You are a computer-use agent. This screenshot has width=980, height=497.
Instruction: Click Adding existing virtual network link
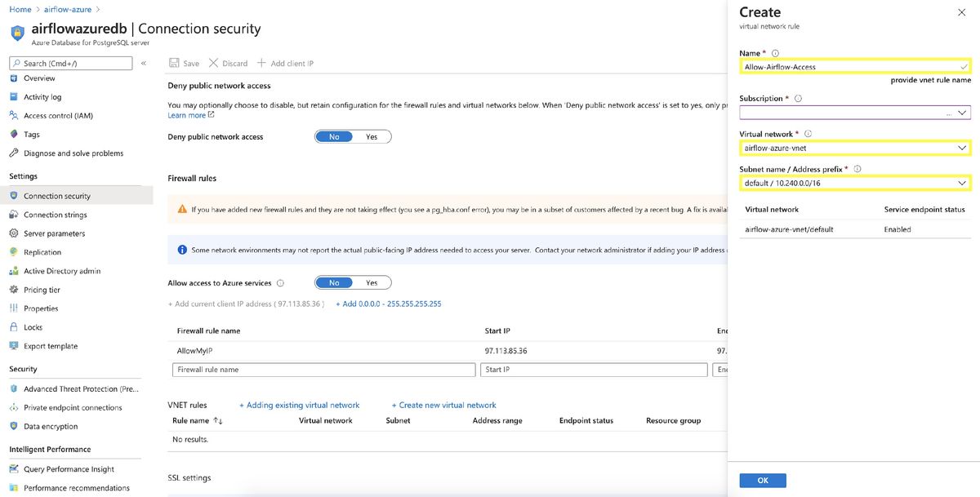coord(299,405)
